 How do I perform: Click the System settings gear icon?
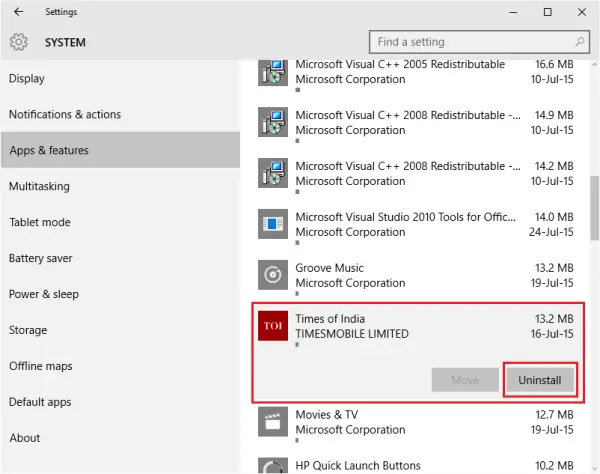18,42
